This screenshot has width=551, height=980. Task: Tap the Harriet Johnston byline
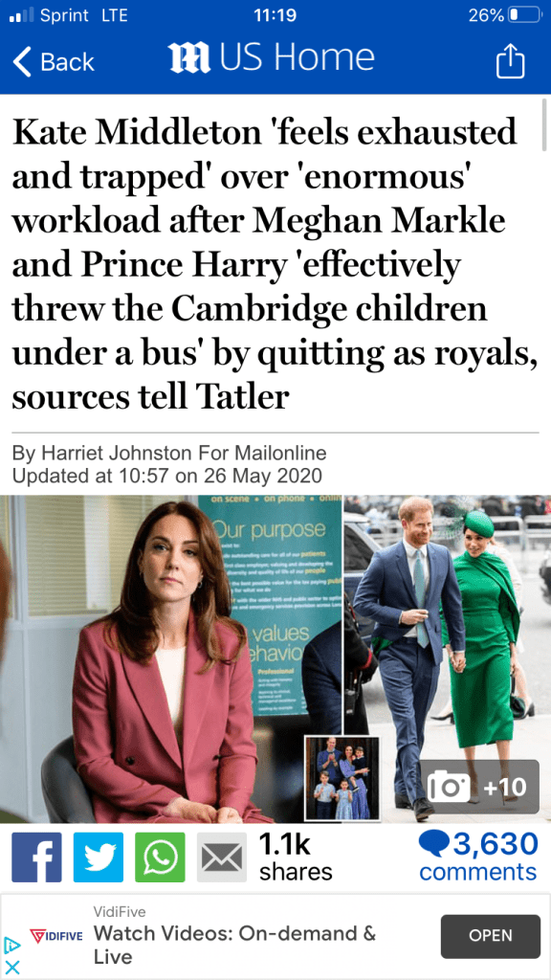(169, 453)
